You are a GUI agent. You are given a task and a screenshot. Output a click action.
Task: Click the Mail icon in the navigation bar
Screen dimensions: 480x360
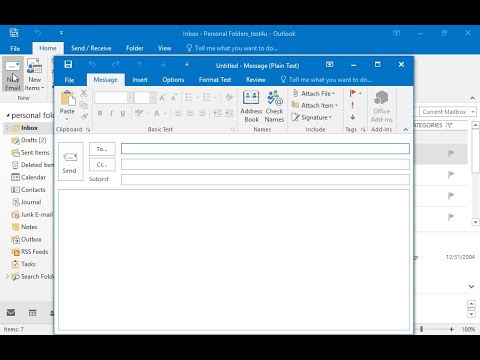coord(11,312)
